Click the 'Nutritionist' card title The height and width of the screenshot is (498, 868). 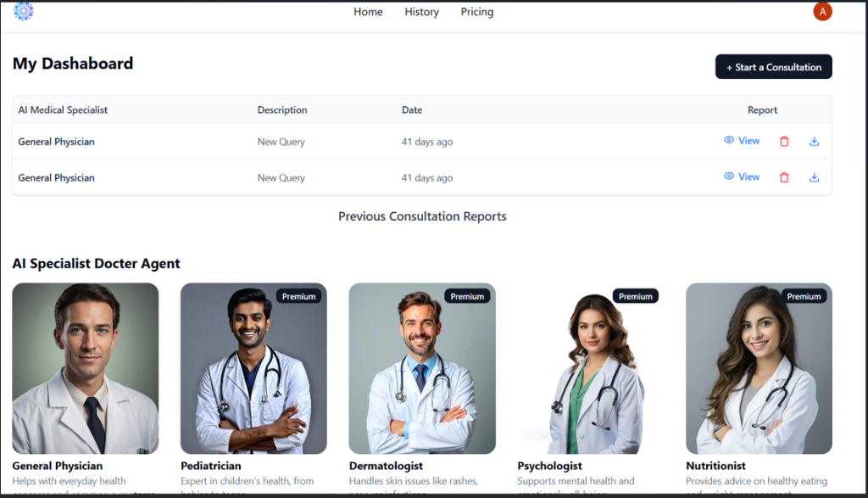click(x=715, y=466)
